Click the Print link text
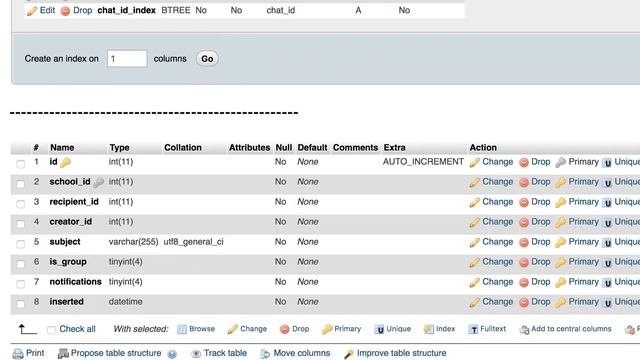Image resolution: width=640 pixels, height=360 pixels. point(35,353)
